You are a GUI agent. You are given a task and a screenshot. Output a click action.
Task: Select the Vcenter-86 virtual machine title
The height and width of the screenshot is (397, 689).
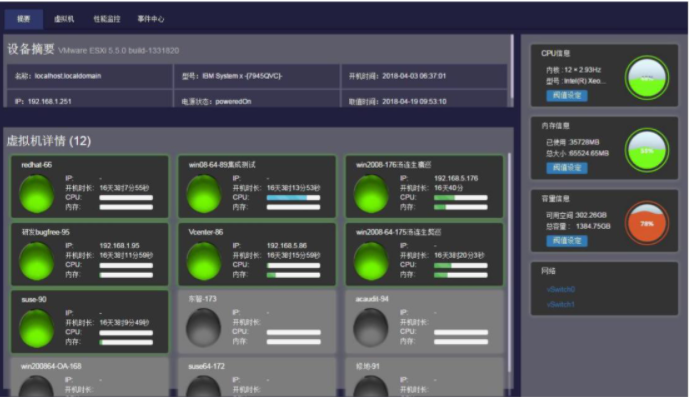click(206, 232)
